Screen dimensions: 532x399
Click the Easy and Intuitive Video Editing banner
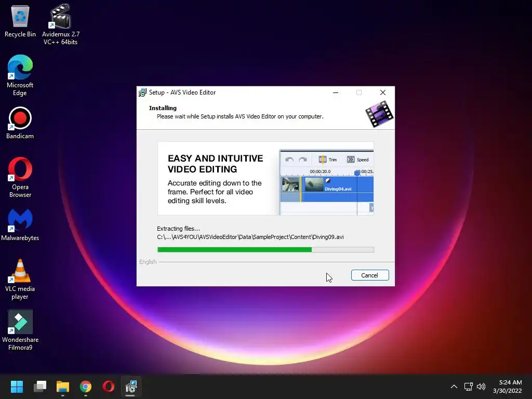pos(265,179)
